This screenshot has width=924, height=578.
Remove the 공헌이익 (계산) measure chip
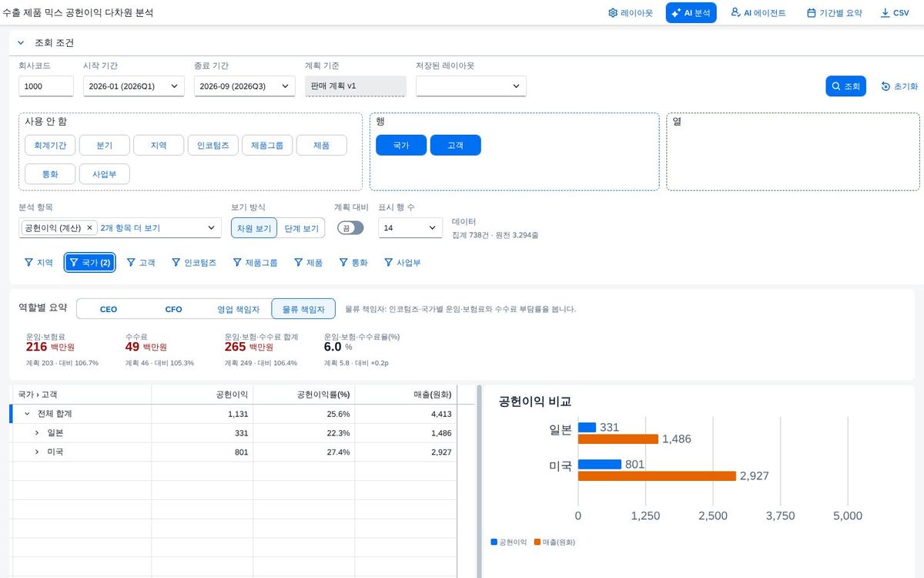[89, 228]
